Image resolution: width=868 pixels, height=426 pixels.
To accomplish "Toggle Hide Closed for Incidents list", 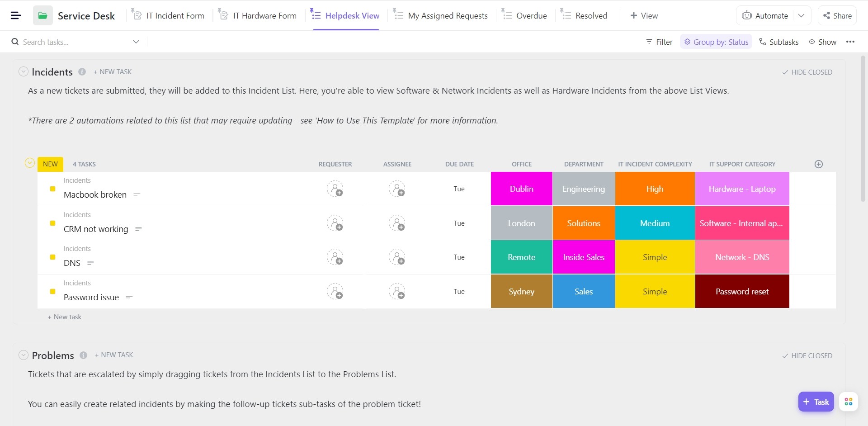I will pyautogui.click(x=807, y=72).
